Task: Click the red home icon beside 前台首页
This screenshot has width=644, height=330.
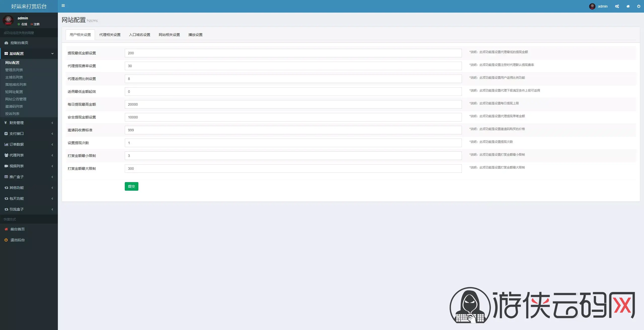Action: pyautogui.click(x=6, y=229)
